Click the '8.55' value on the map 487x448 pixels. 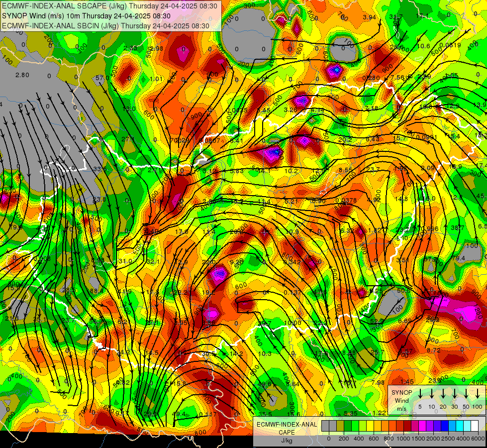pyautogui.click(x=345, y=170)
